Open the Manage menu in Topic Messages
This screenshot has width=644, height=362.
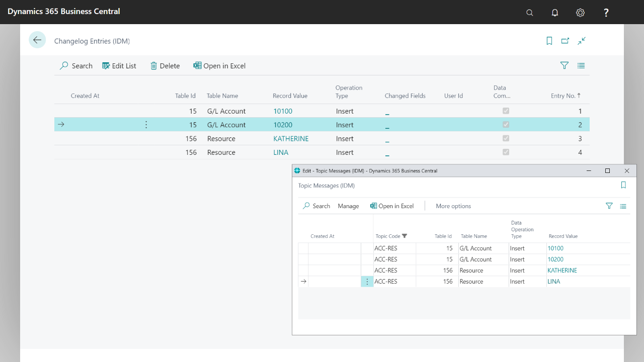pos(349,206)
